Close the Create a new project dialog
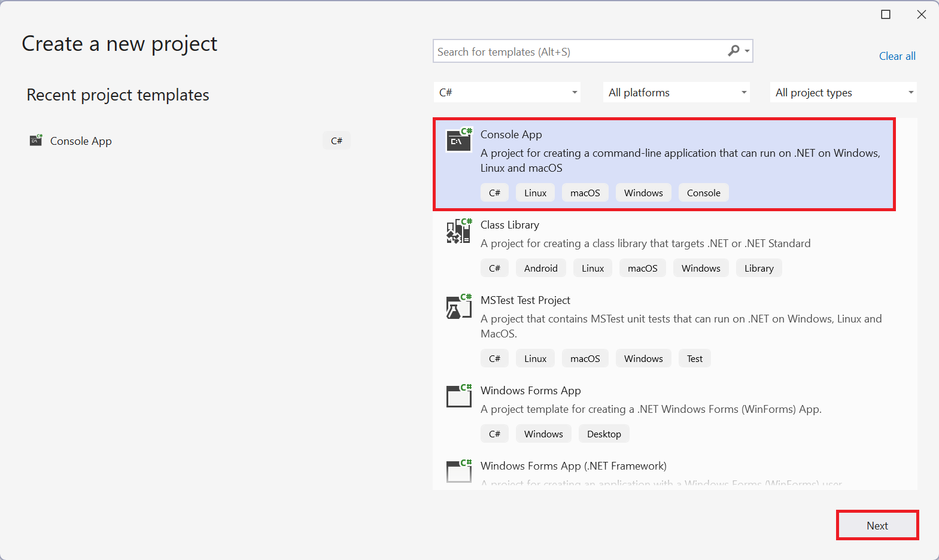The image size is (939, 560). (x=922, y=14)
